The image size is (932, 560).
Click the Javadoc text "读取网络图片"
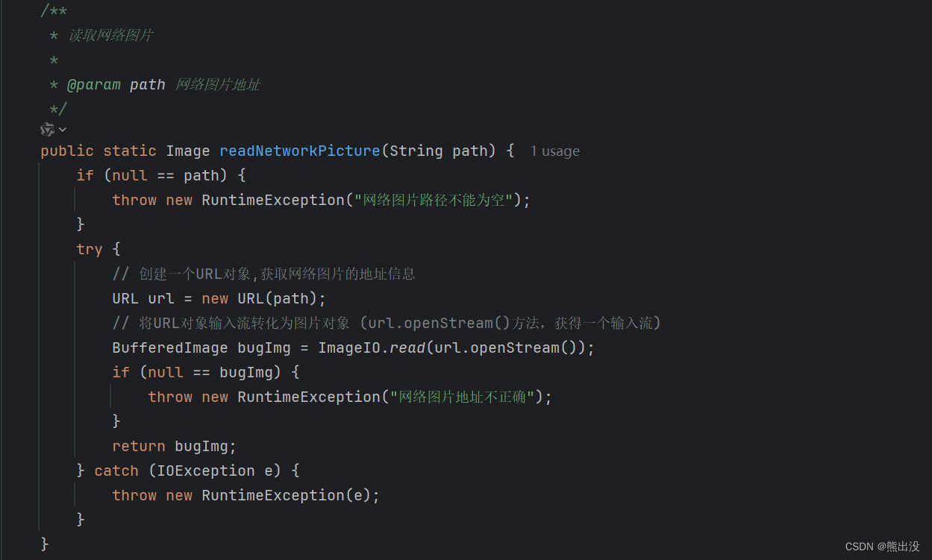coord(110,35)
